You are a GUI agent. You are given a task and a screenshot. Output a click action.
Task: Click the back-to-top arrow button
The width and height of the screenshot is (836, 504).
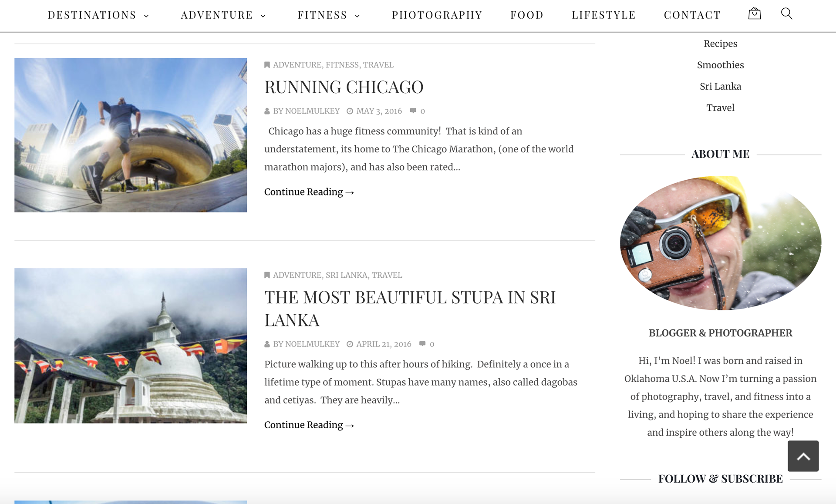coord(803,456)
